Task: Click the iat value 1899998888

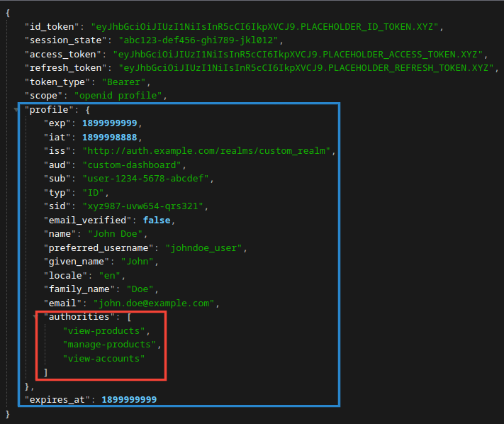Action: pyautogui.click(x=111, y=138)
